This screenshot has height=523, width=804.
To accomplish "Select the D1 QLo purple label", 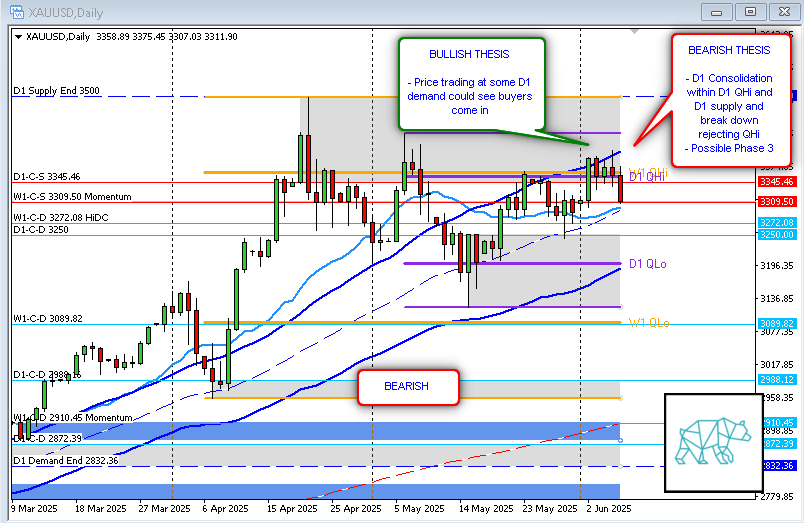I will pos(648,263).
